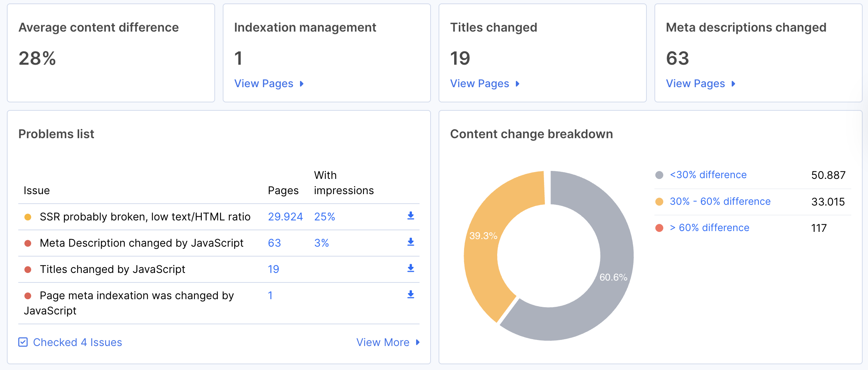Screen dimensions: 868x370
Task: Select the <30% difference legend link
Action: pyautogui.click(x=708, y=175)
